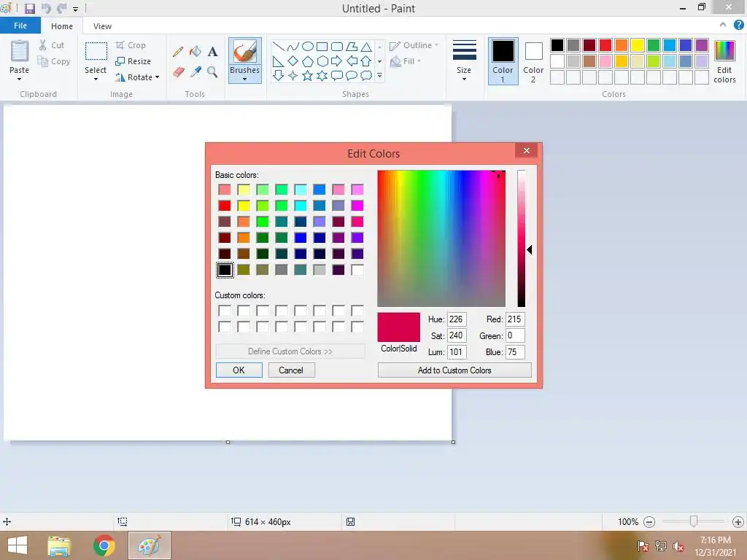
Task: Open Google Chrome from the taskbar
Action: (104, 545)
